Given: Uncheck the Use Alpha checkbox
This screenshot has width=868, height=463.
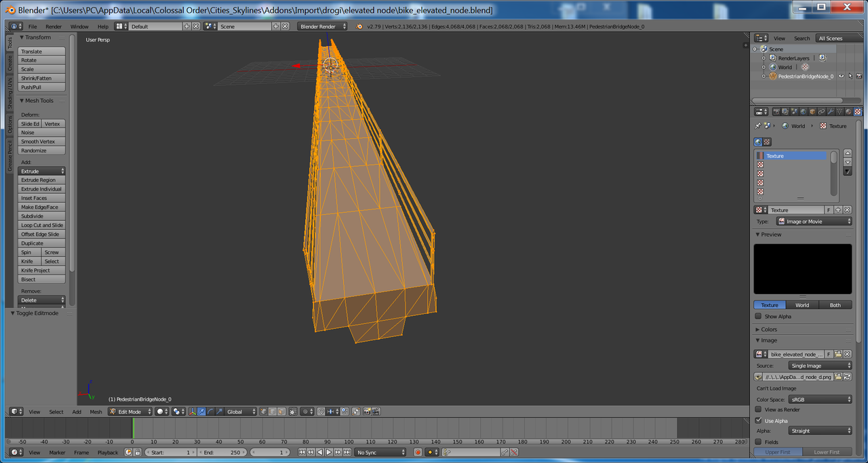Looking at the screenshot, I should [759, 420].
